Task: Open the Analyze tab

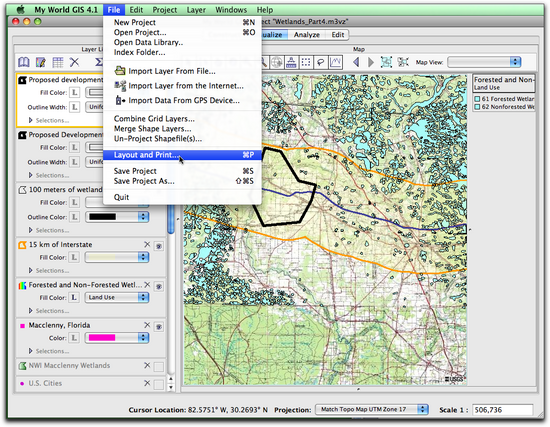Action: pyautogui.click(x=307, y=35)
